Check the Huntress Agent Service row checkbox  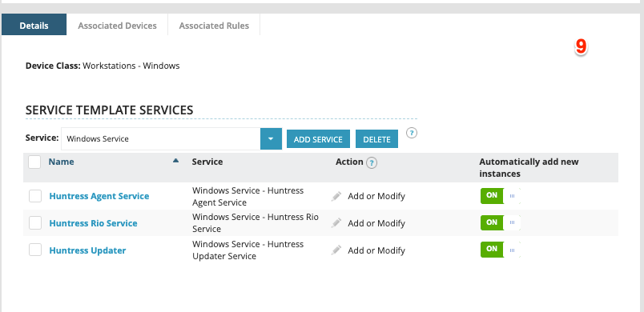(x=35, y=196)
